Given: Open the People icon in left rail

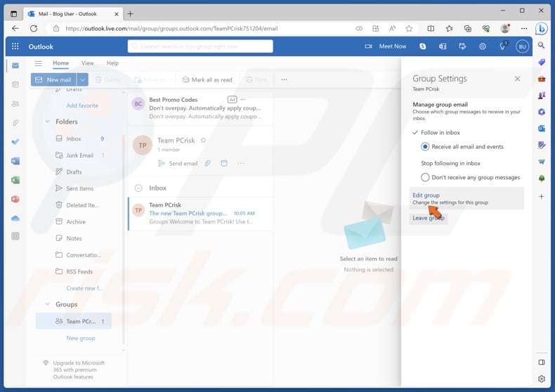Looking at the screenshot, I should point(15,103).
